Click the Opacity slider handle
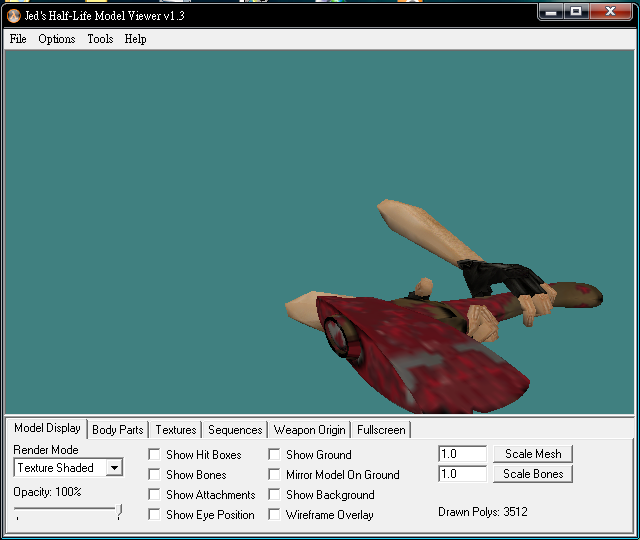Screen dimensions: 640x540 pos(119,511)
